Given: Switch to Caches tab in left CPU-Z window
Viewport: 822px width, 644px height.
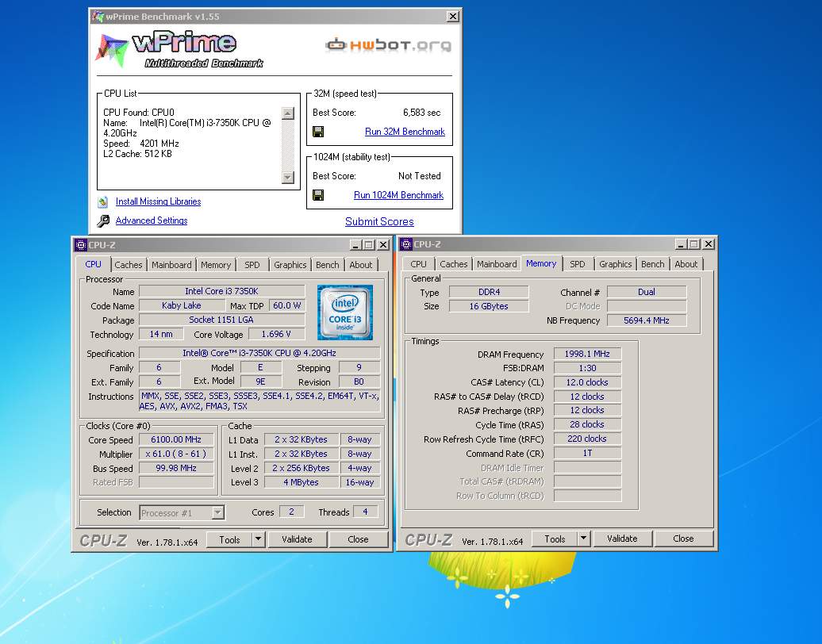Looking at the screenshot, I should pos(129,265).
